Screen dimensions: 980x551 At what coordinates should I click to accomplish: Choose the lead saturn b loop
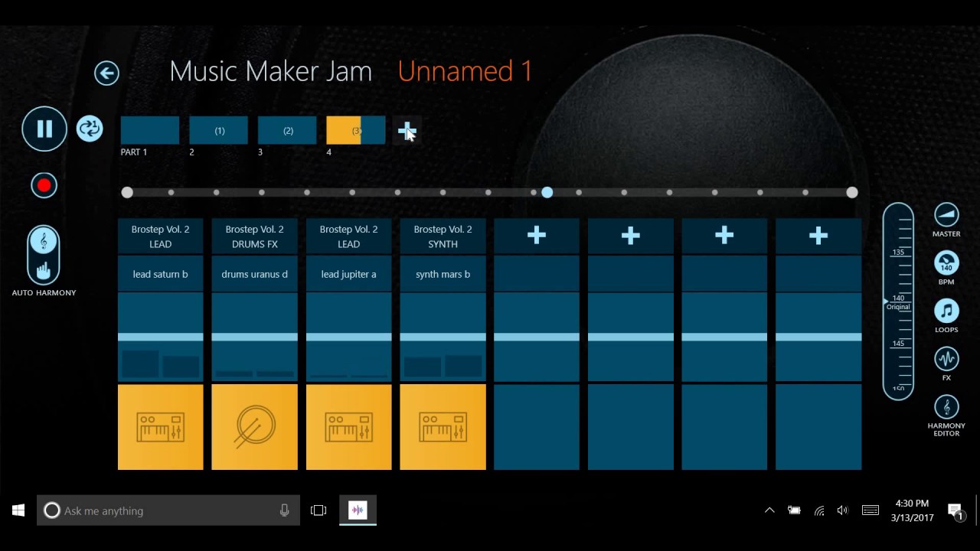[161, 274]
